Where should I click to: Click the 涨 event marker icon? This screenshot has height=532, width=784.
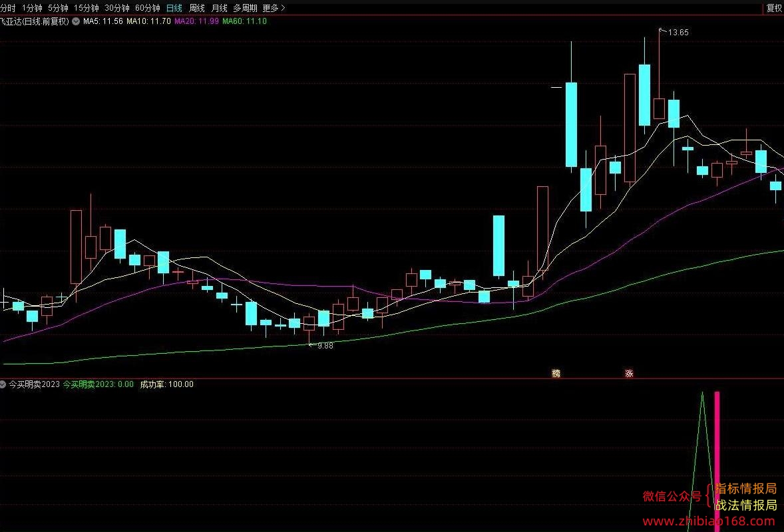(629, 373)
